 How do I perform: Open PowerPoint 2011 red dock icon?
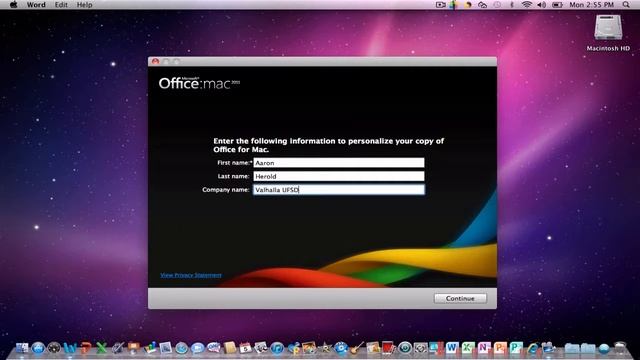pyautogui.click(x=86, y=348)
